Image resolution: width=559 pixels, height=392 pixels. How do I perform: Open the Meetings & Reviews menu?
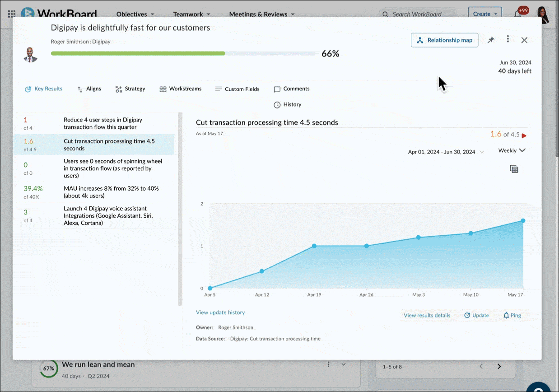pyautogui.click(x=262, y=14)
